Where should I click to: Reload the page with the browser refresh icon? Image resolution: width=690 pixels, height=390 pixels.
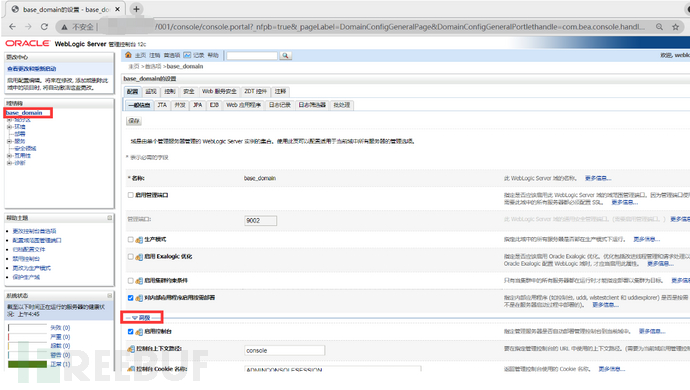[44, 27]
